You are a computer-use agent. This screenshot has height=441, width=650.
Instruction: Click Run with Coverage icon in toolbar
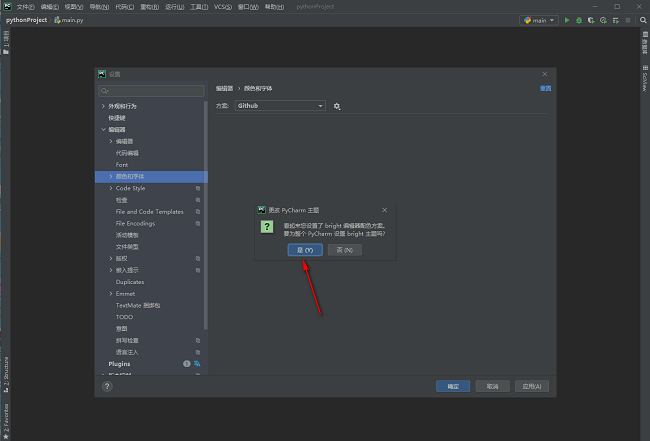pyautogui.click(x=591, y=20)
